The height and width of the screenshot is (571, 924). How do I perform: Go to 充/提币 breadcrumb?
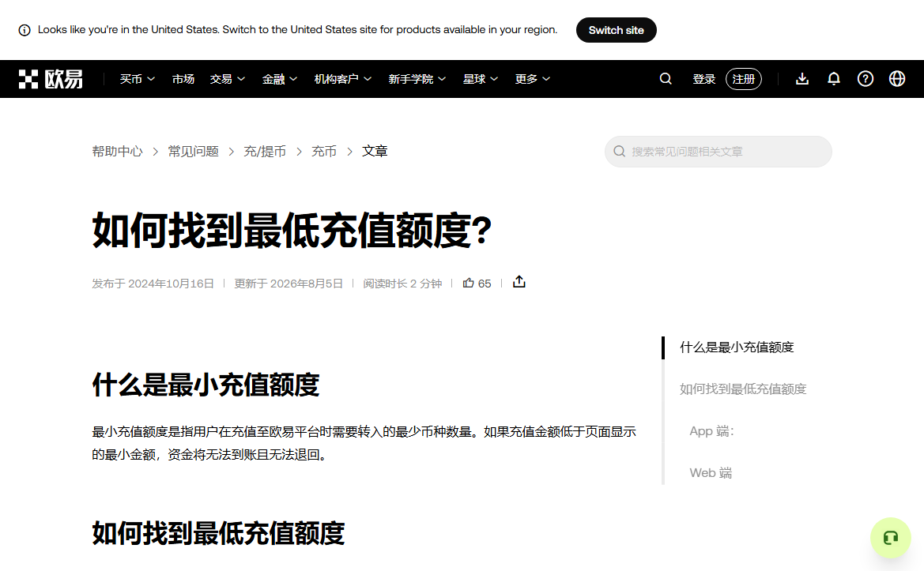pos(265,152)
